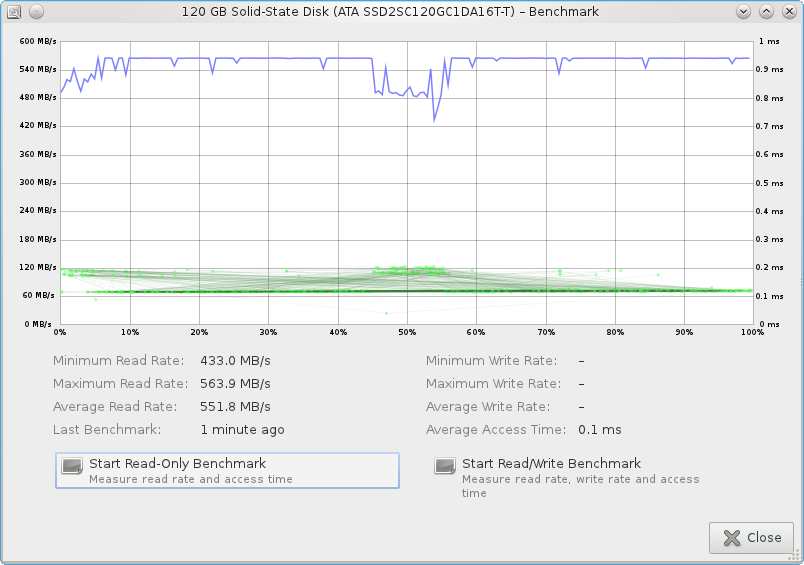Click the disk icon beside Start Read-Only Benchmark

point(72,466)
